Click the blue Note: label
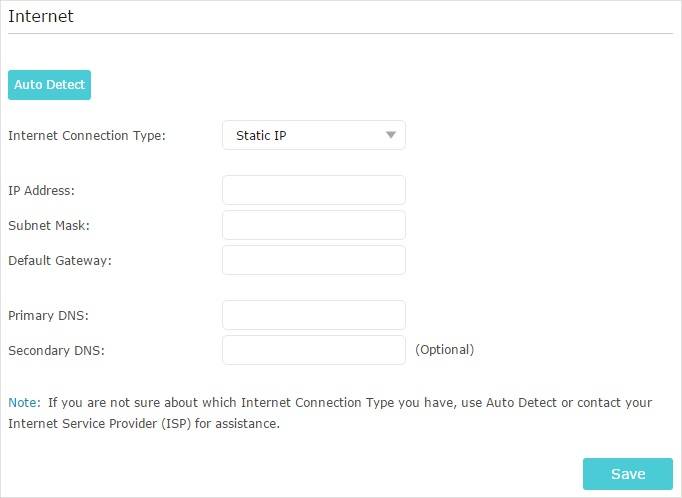Viewport: 682px width, 498px height. [24, 403]
